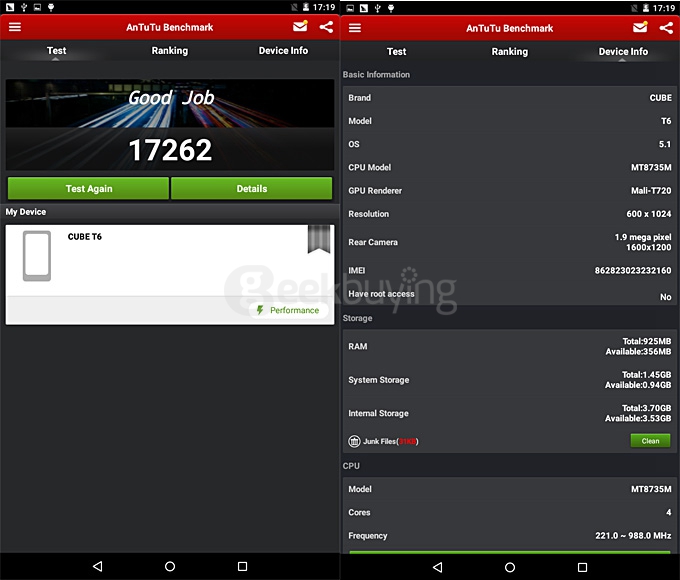Tap the green CPU frequency bar
Screen dimensions: 680x580
point(510,552)
